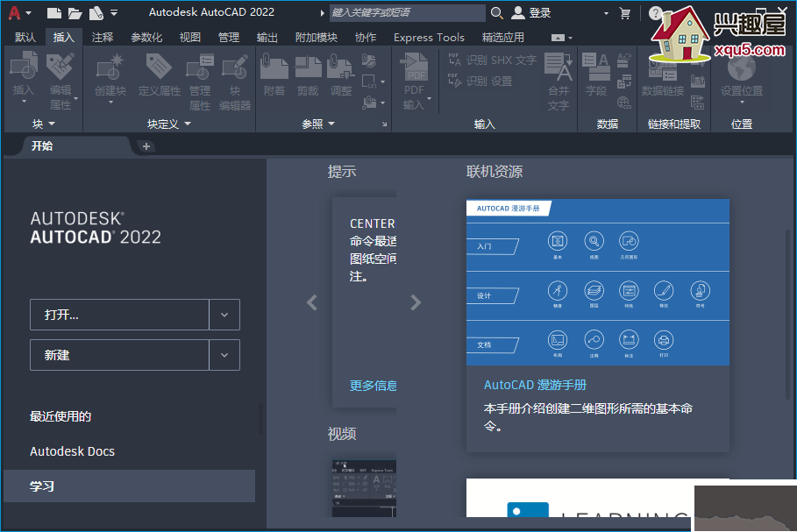The width and height of the screenshot is (797, 532).
Task: Switch to the 附加模块 ribbon tab
Action: pyautogui.click(x=317, y=37)
